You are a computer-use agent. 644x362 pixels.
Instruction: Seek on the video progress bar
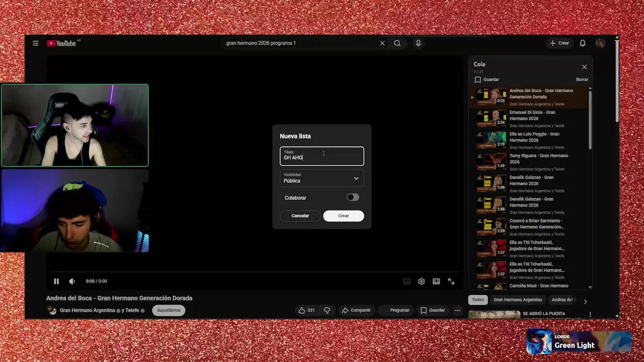pos(254,272)
